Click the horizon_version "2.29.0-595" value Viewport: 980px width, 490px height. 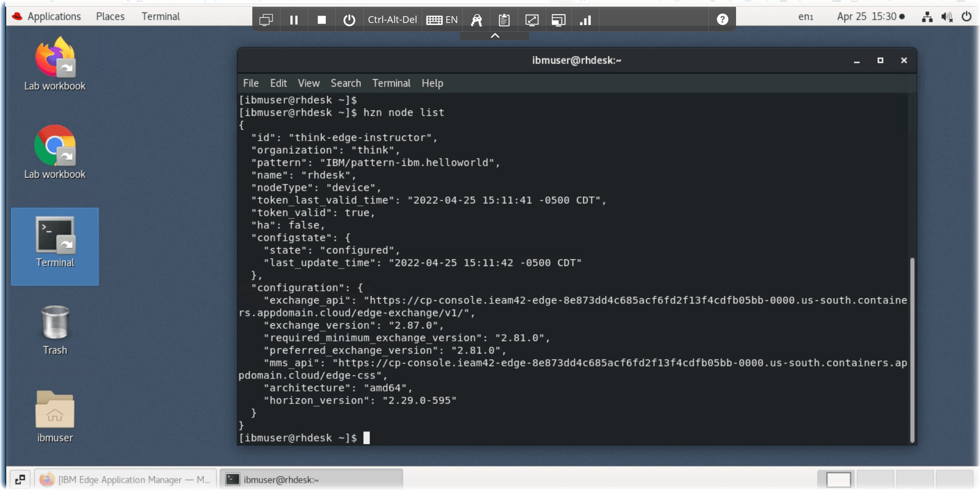(x=419, y=400)
